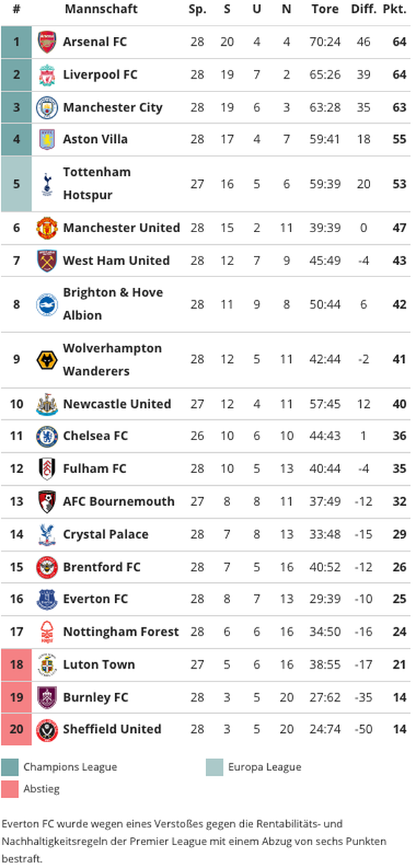Open the Brighton & Hove Albion link
This screenshot has width=416, height=868.
pyautogui.click(x=113, y=304)
